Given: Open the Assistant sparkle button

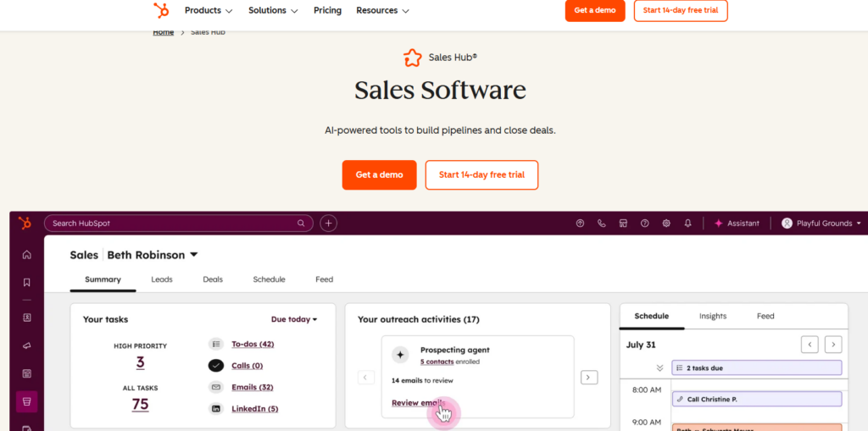Looking at the screenshot, I should tap(737, 224).
